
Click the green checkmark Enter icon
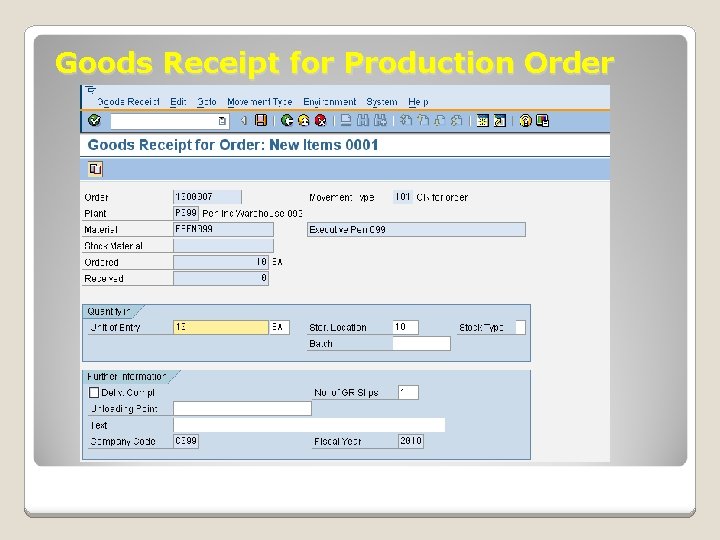pyautogui.click(x=94, y=120)
